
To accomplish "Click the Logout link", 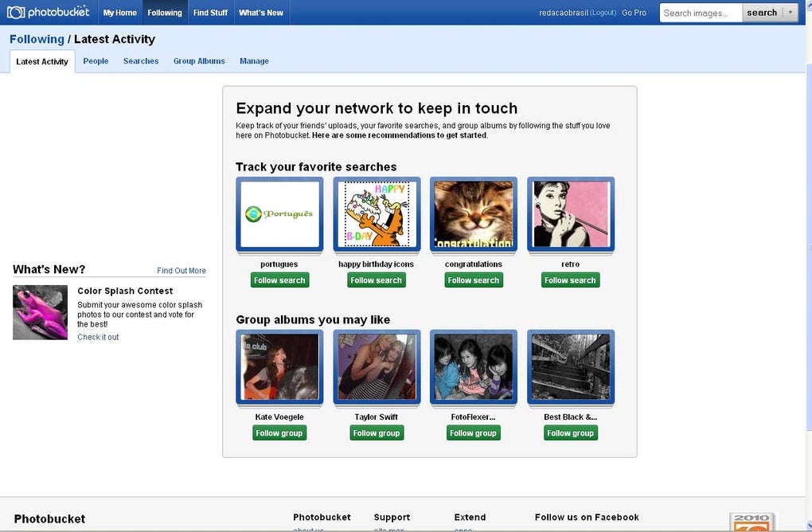I will (x=603, y=13).
